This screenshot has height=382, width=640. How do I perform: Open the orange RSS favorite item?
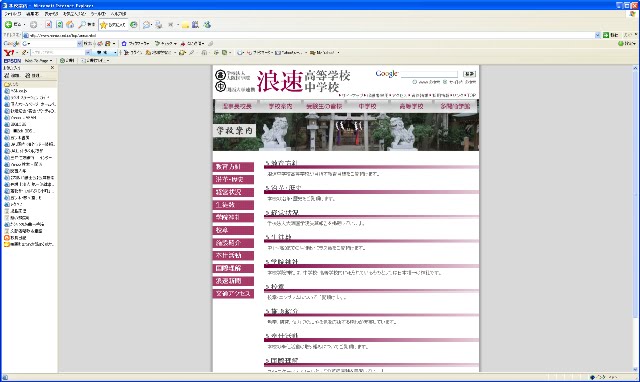pos(15,238)
